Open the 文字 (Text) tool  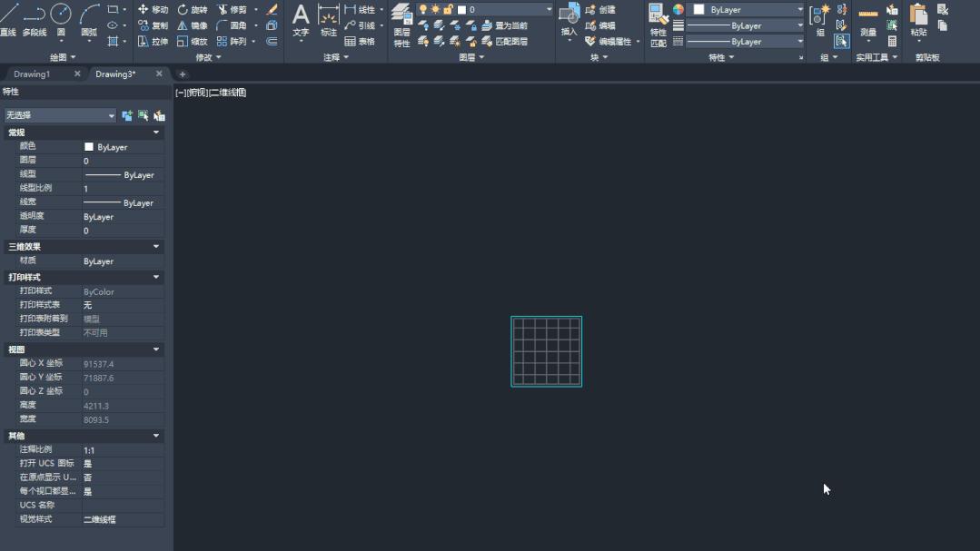pos(301,20)
